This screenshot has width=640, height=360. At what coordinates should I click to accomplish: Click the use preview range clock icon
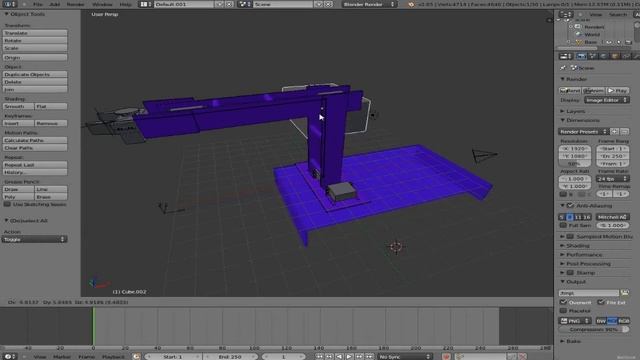pyautogui.click(x=136, y=356)
